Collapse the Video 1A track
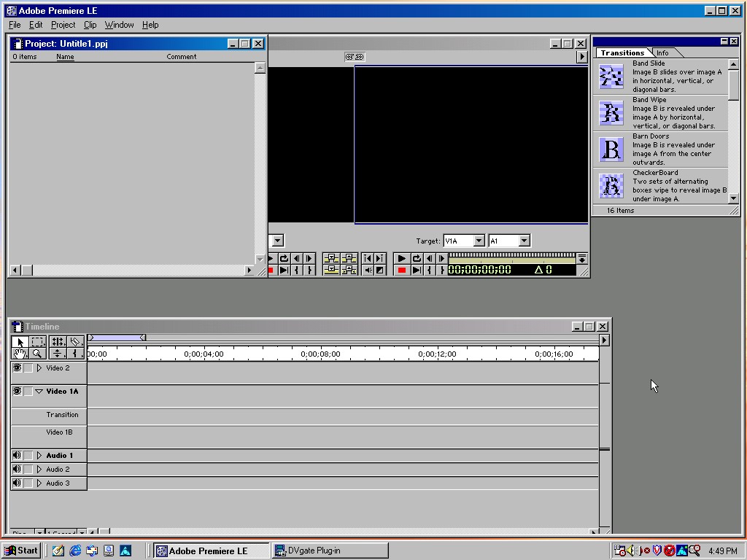 point(39,392)
